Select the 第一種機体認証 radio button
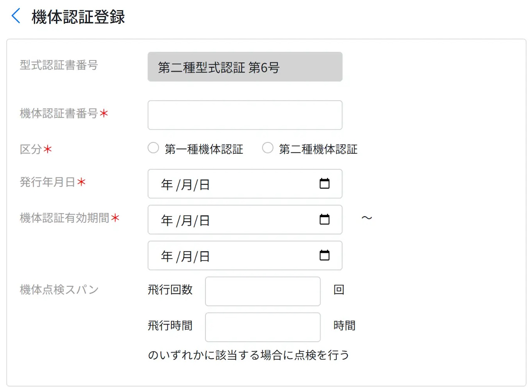532x392 pixels. (x=153, y=148)
